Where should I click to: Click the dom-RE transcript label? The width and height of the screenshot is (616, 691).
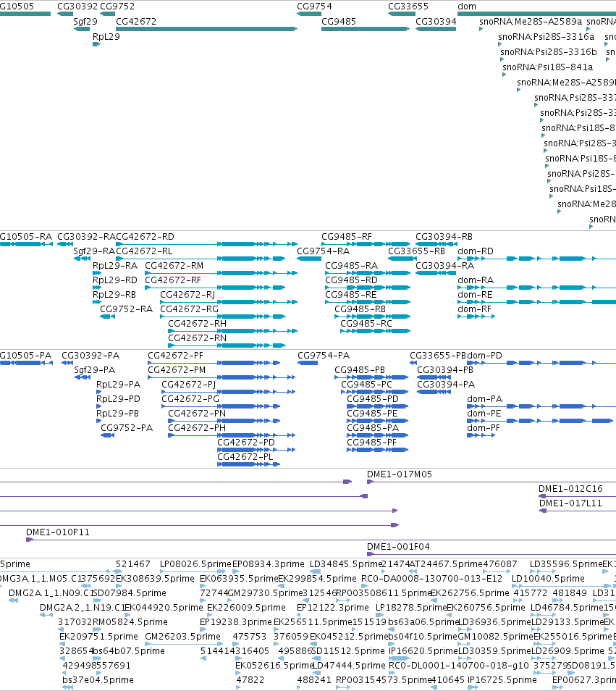pyautogui.click(x=475, y=295)
